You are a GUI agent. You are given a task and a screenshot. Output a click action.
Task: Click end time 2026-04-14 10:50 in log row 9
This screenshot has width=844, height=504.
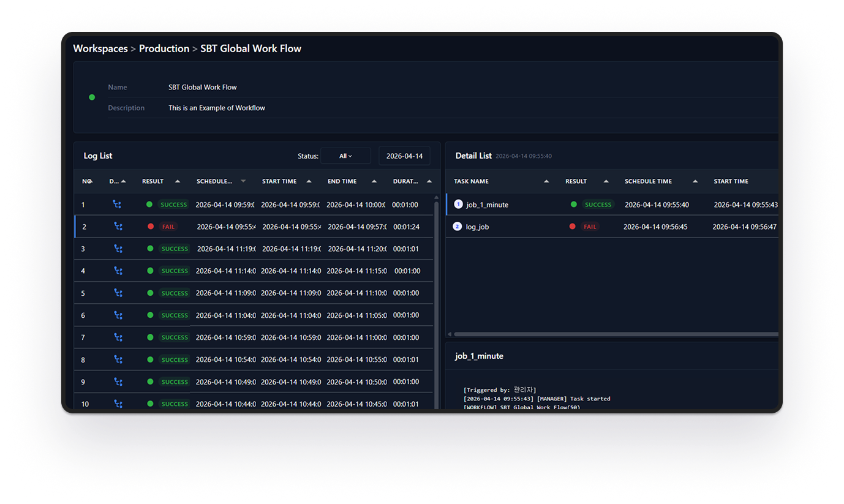(x=356, y=382)
